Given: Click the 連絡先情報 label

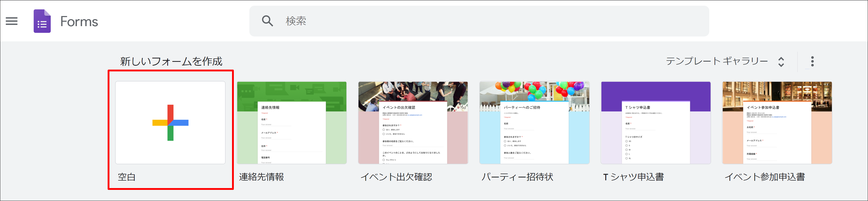Looking at the screenshot, I should (261, 177).
